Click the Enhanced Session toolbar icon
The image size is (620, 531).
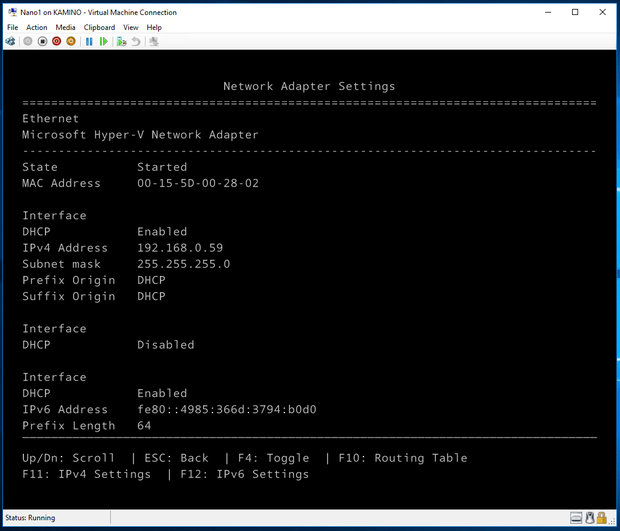point(154,42)
